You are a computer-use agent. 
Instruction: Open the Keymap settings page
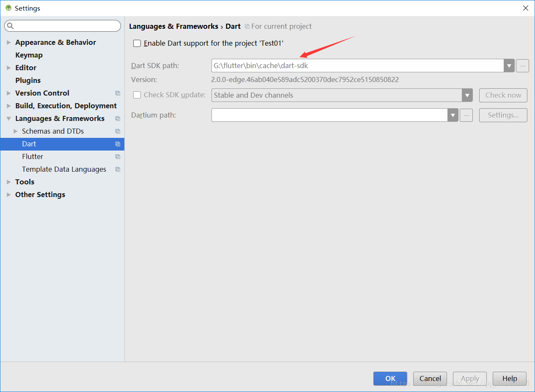click(x=29, y=55)
